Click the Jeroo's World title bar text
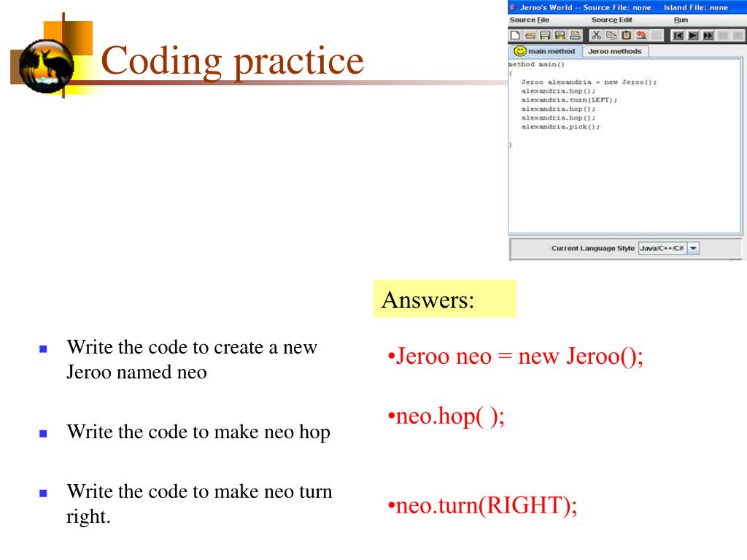The height and width of the screenshot is (560, 747). tap(624, 7)
